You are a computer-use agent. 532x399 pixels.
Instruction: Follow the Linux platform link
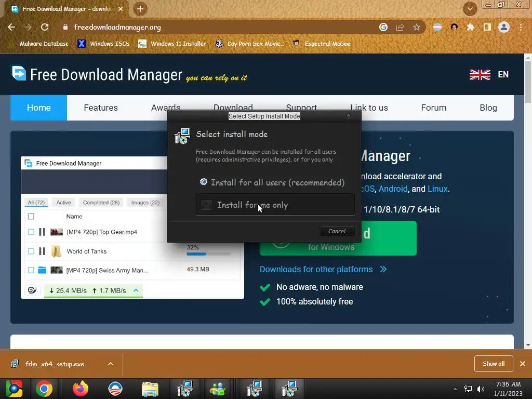pyautogui.click(x=437, y=189)
